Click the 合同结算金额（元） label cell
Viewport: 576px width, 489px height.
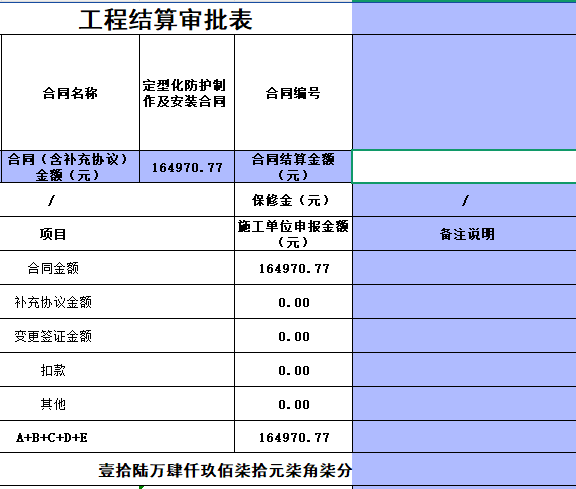pos(293,166)
